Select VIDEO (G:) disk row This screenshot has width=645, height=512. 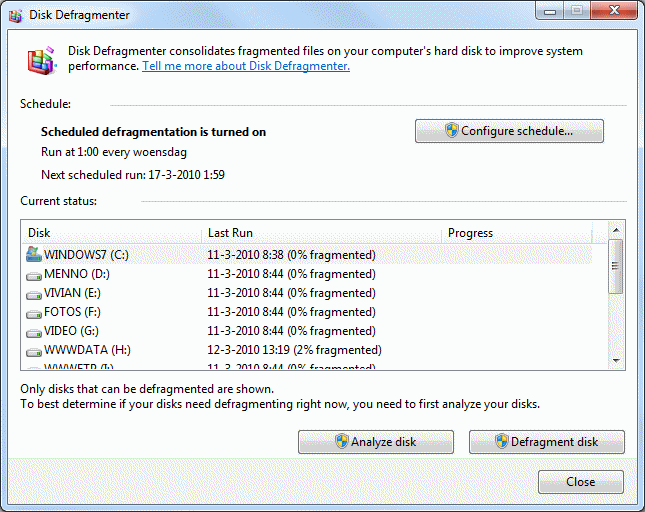click(x=307, y=331)
